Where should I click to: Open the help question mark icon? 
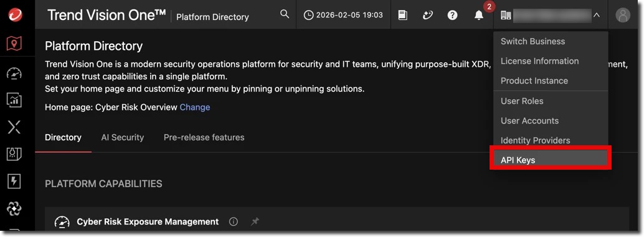coord(453,15)
